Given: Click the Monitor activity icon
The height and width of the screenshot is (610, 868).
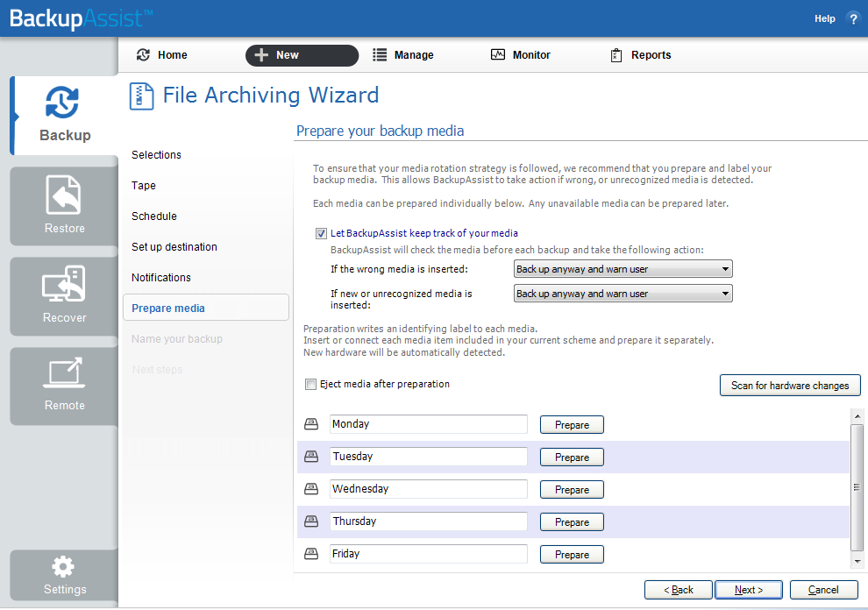Looking at the screenshot, I should point(498,54).
